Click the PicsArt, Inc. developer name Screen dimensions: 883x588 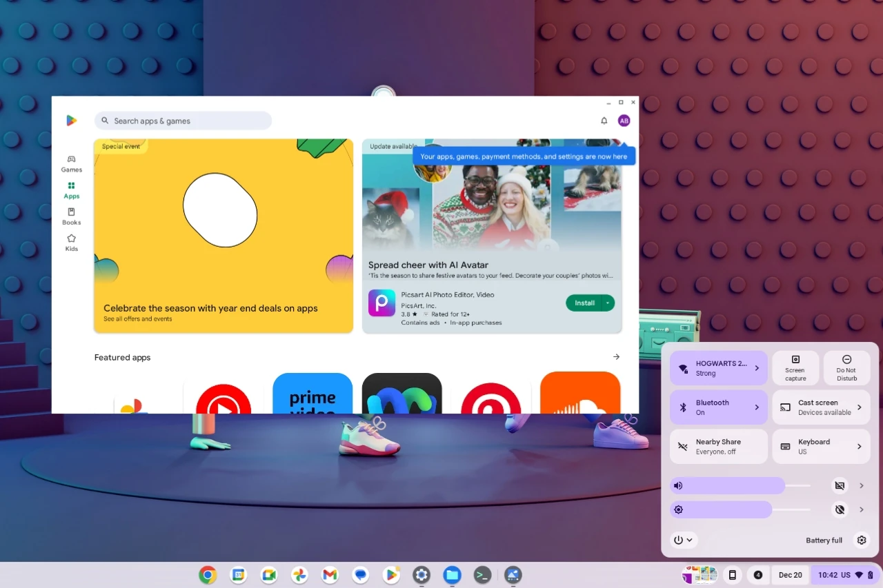click(x=419, y=305)
